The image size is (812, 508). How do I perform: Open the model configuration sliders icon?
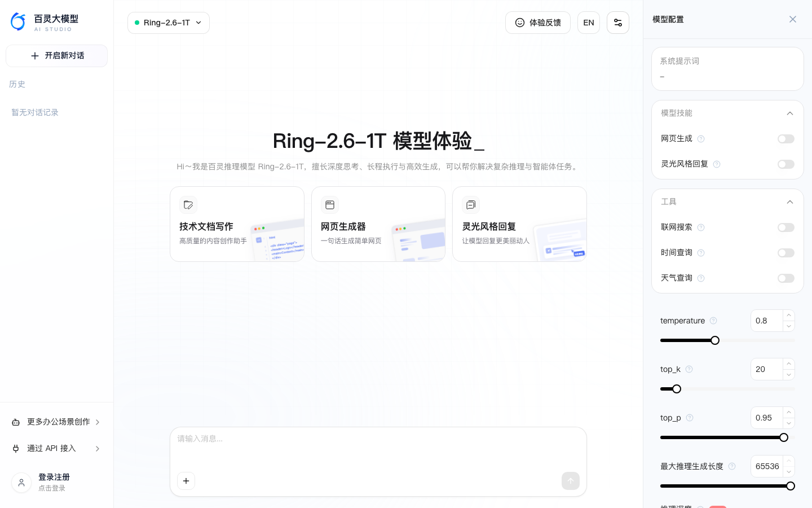pyautogui.click(x=618, y=23)
